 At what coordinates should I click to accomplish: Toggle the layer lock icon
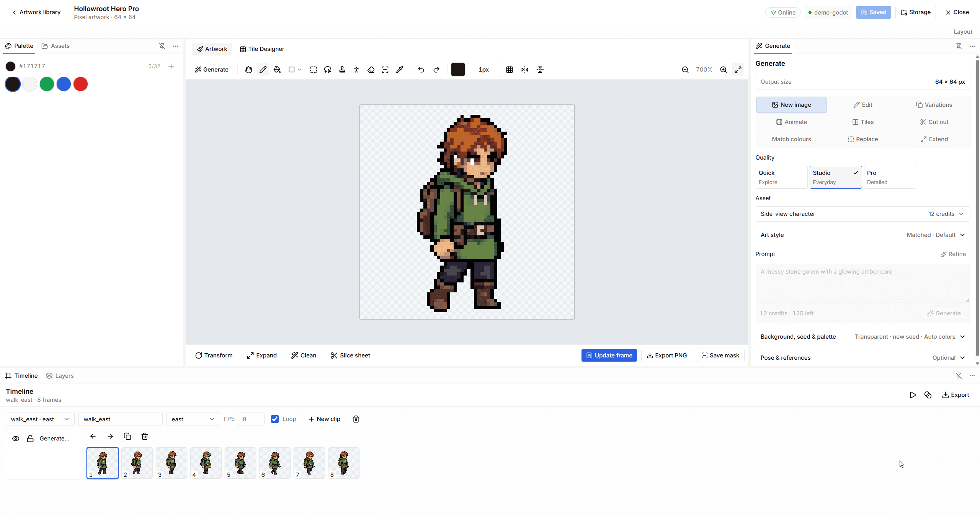[x=30, y=439]
